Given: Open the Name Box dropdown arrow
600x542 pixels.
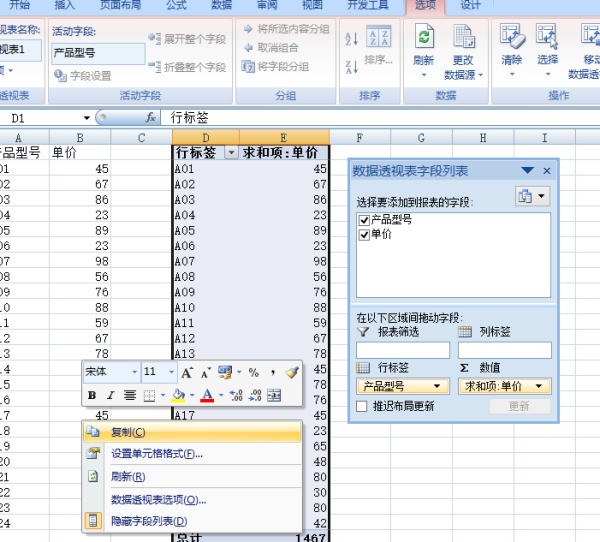Looking at the screenshot, I should [87, 118].
